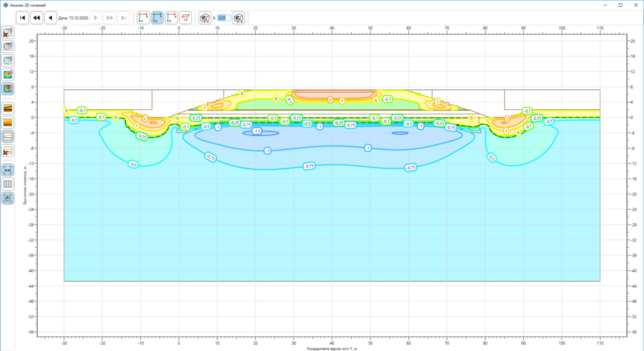Maximize the Анализ 2D сечений window
644x351 pixels.
pyautogui.click(x=621, y=5)
